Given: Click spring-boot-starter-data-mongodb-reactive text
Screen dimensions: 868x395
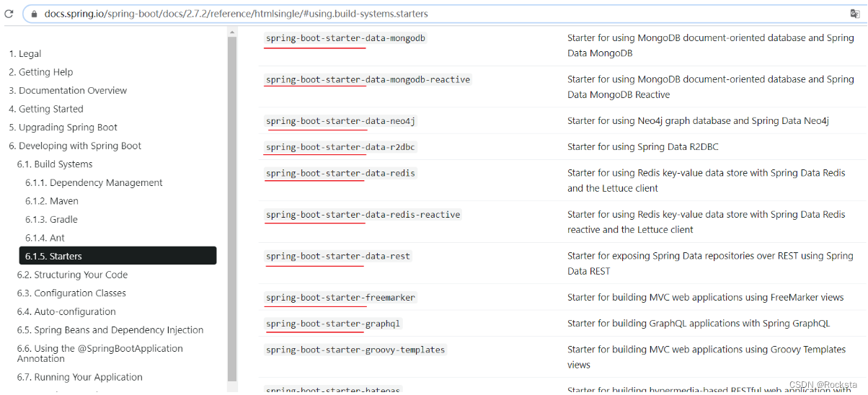Looking at the screenshot, I should pyautogui.click(x=368, y=79).
